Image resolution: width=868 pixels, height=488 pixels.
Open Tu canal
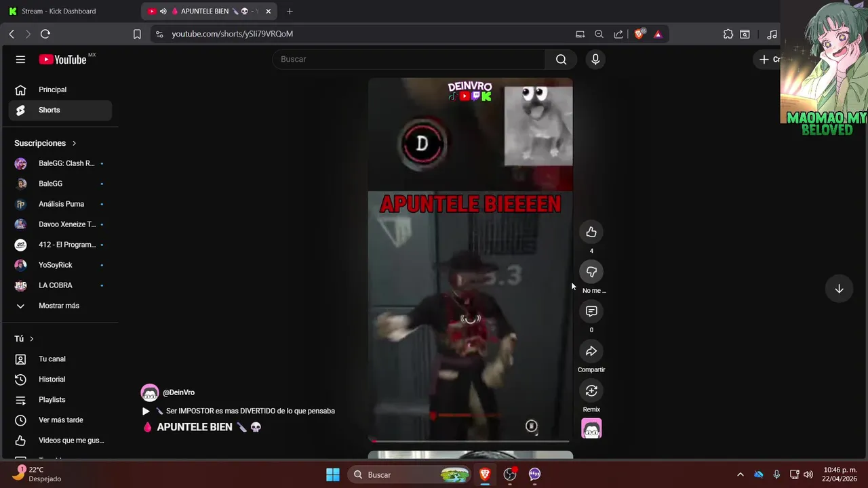60,359
